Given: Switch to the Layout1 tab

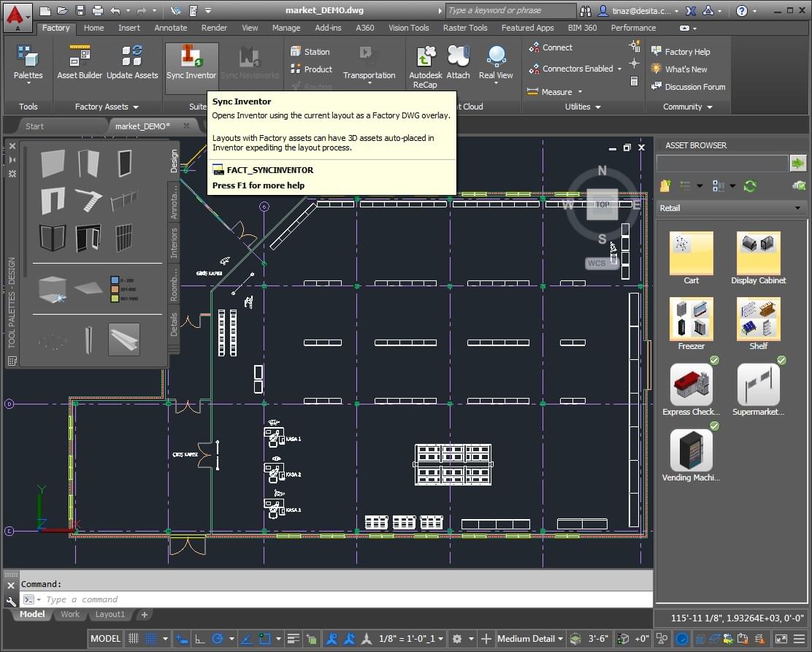Looking at the screenshot, I should (x=110, y=615).
